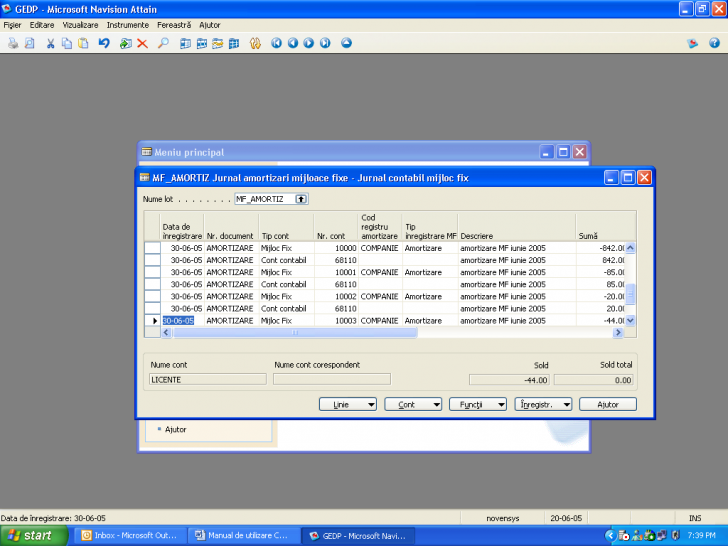Click the Paste clipboard icon

point(83,43)
